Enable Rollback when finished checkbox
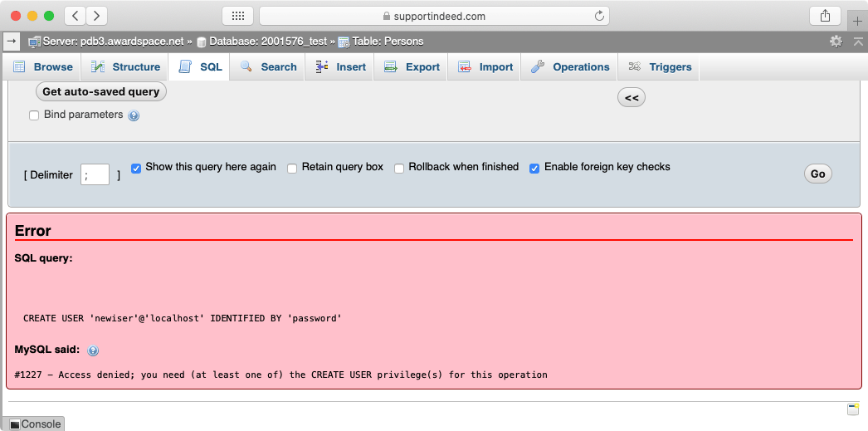 [x=399, y=169]
